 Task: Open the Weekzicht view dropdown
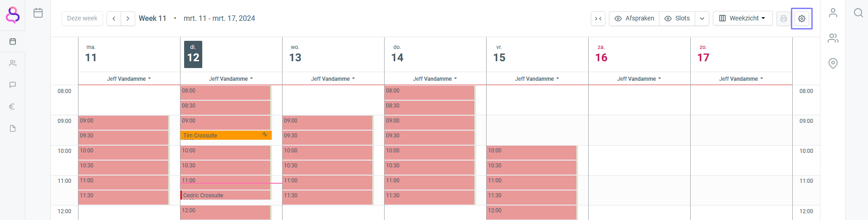pyautogui.click(x=742, y=19)
